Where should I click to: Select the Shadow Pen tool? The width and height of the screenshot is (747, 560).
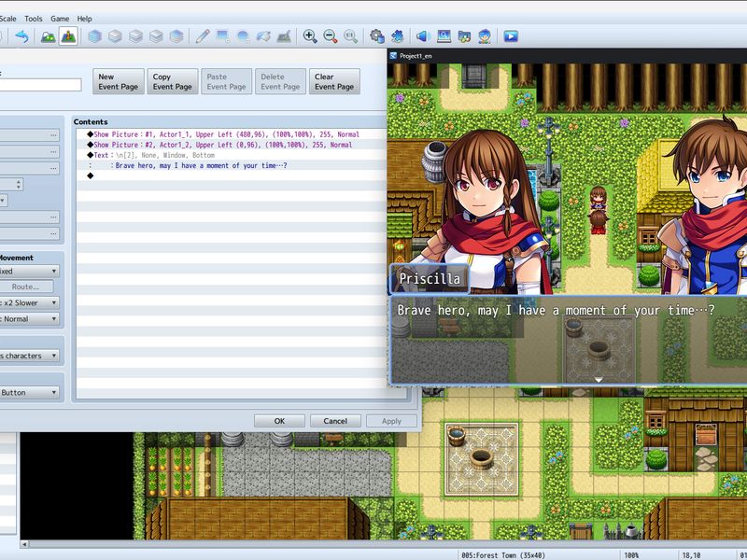point(284,36)
